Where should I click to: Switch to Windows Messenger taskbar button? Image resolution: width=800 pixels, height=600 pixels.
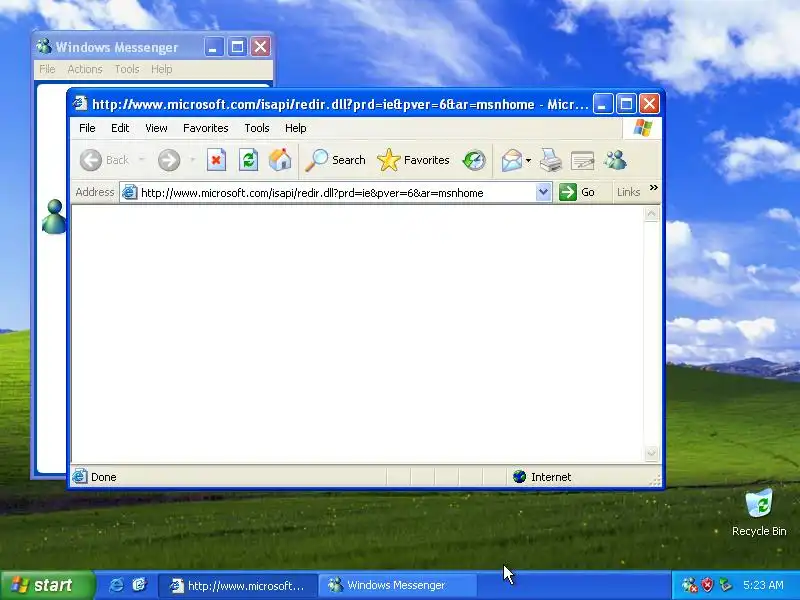click(x=397, y=585)
